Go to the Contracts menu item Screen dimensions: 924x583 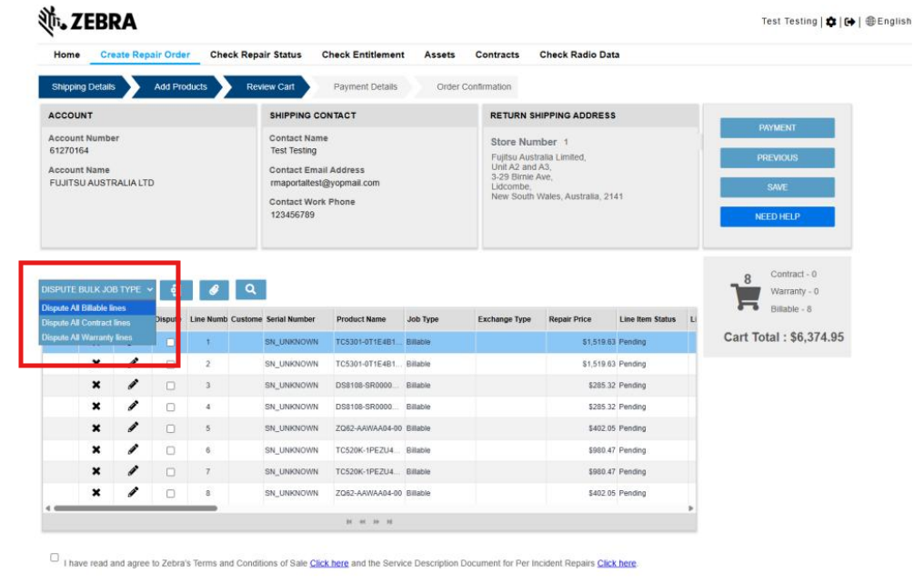[x=497, y=55]
